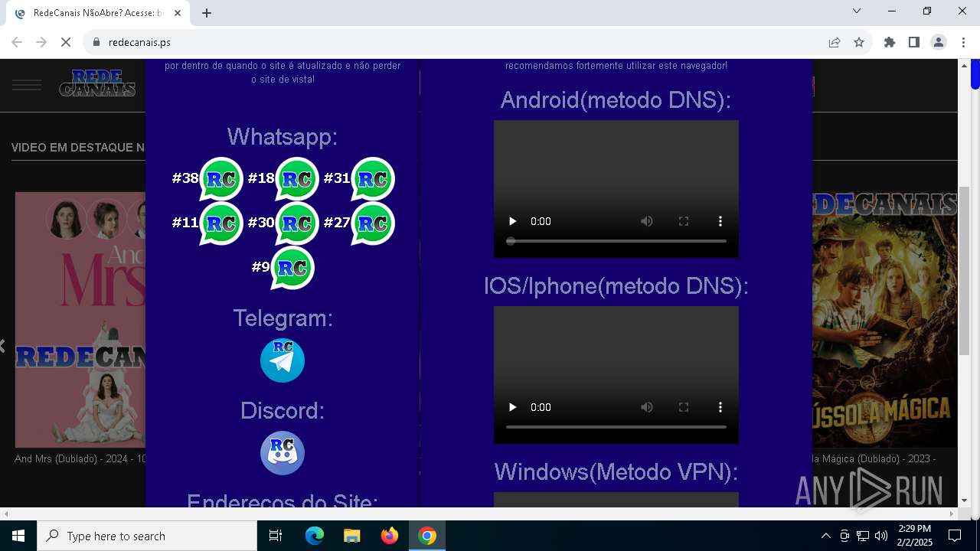Fullscreen the IOS/Iphone video

point(684,407)
